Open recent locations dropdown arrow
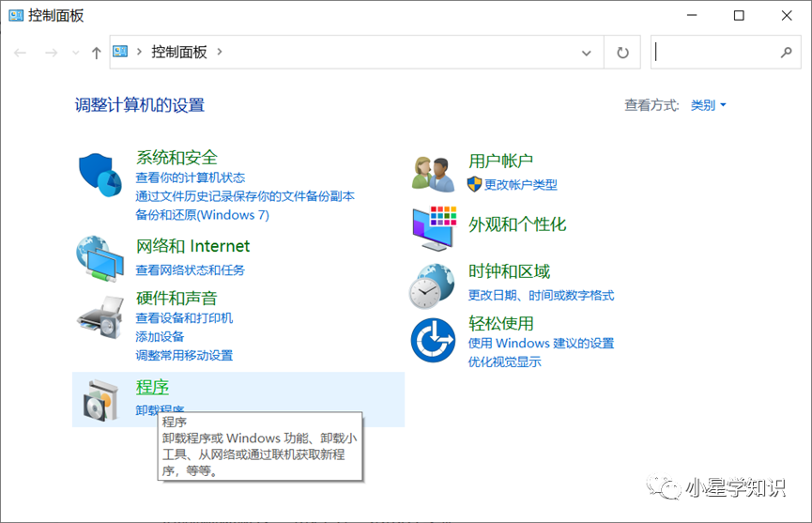Image resolution: width=812 pixels, height=523 pixels. tap(76, 53)
